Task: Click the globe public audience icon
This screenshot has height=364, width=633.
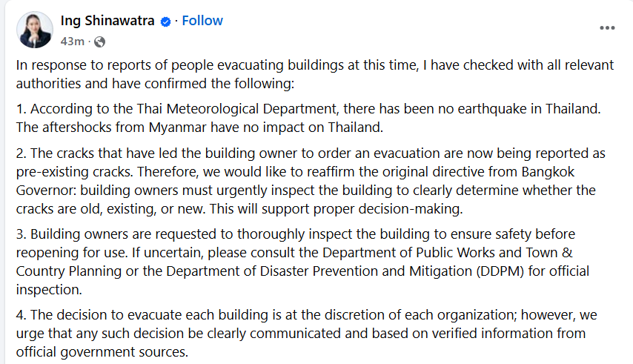Action: click(99, 42)
